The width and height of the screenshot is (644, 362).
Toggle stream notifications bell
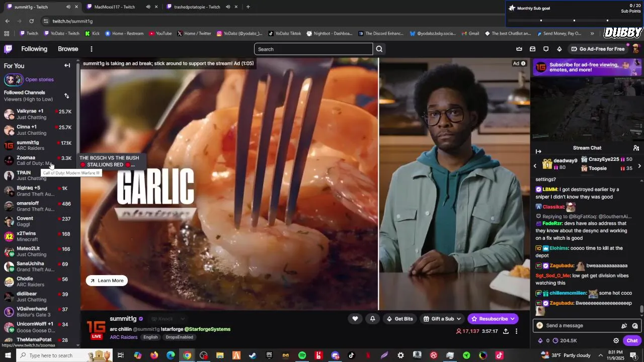(372, 319)
